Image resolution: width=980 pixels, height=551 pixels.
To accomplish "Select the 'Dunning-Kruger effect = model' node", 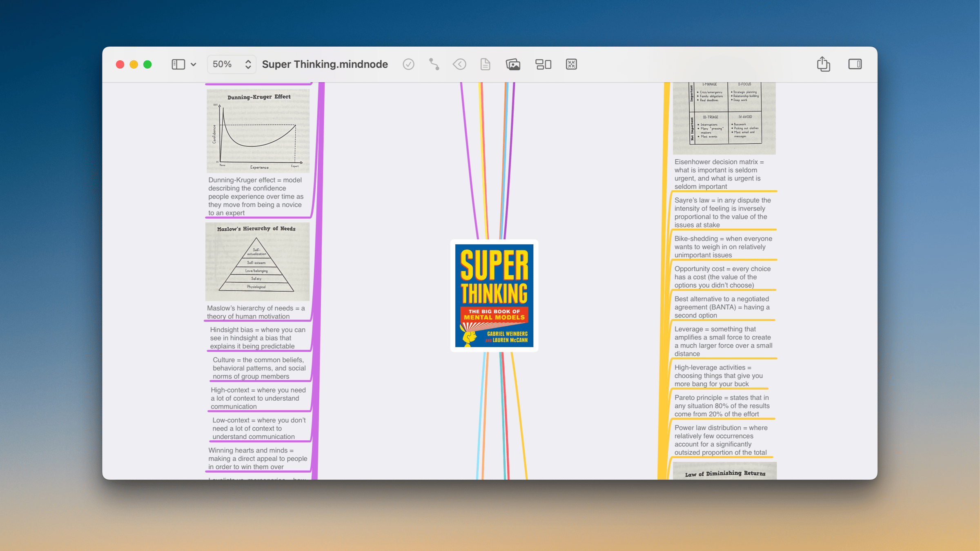I will (x=256, y=196).
